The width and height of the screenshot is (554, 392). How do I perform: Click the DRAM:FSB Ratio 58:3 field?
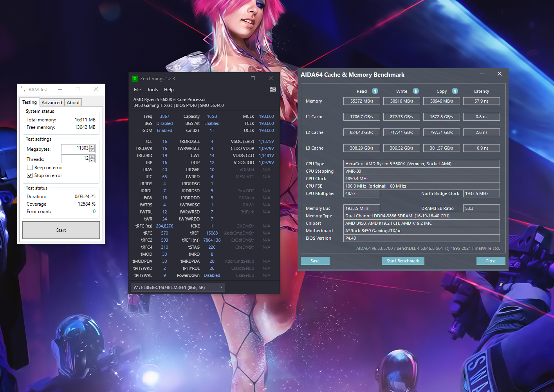[x=482, y=208]
